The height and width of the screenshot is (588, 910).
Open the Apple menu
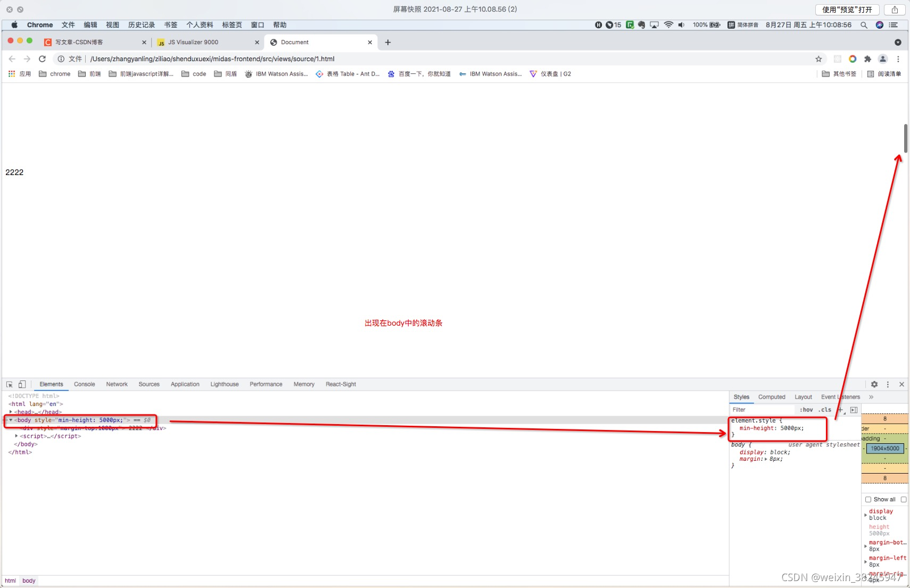tap(14, 25)
